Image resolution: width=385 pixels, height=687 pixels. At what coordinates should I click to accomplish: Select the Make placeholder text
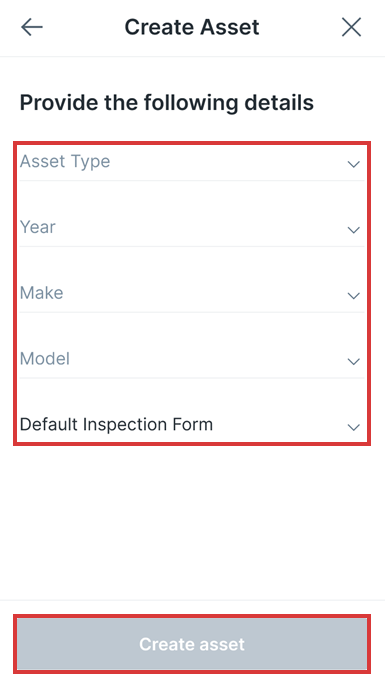pos(42,293)
